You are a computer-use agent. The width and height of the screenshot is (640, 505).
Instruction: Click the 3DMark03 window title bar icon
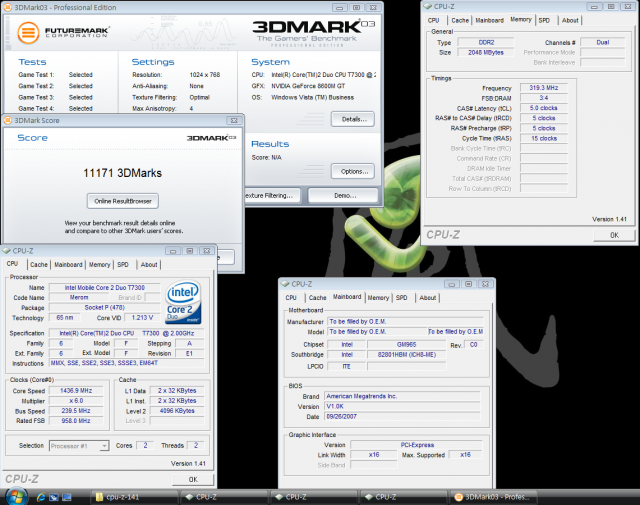pos(8,7)
